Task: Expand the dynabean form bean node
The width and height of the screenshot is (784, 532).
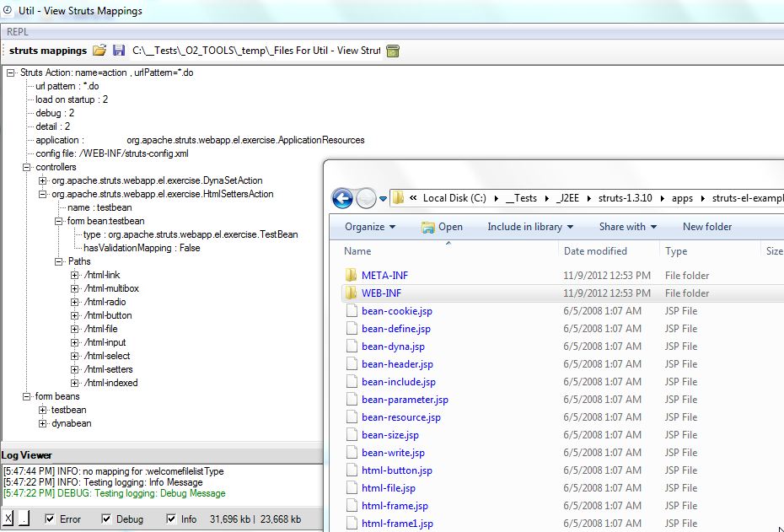Action: (42, 424)
